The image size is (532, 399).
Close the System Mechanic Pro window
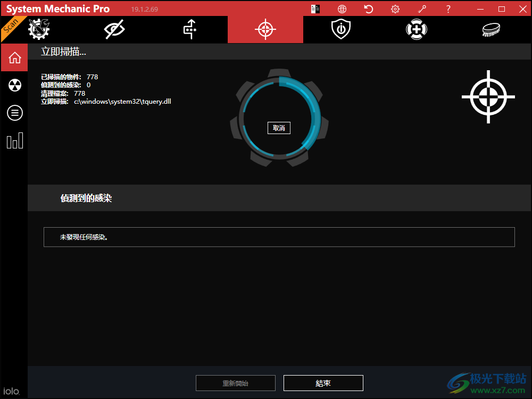click(523, 9)
